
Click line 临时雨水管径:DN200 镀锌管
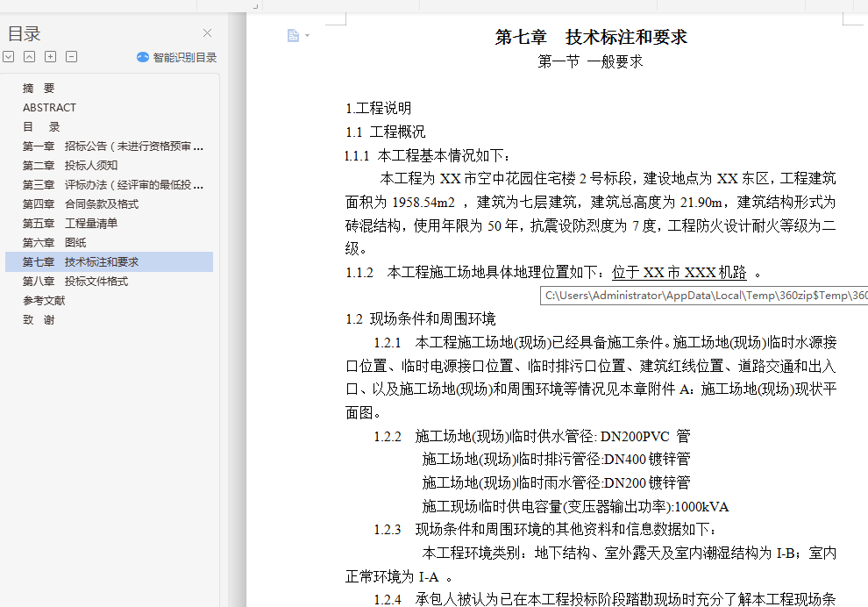557,483
